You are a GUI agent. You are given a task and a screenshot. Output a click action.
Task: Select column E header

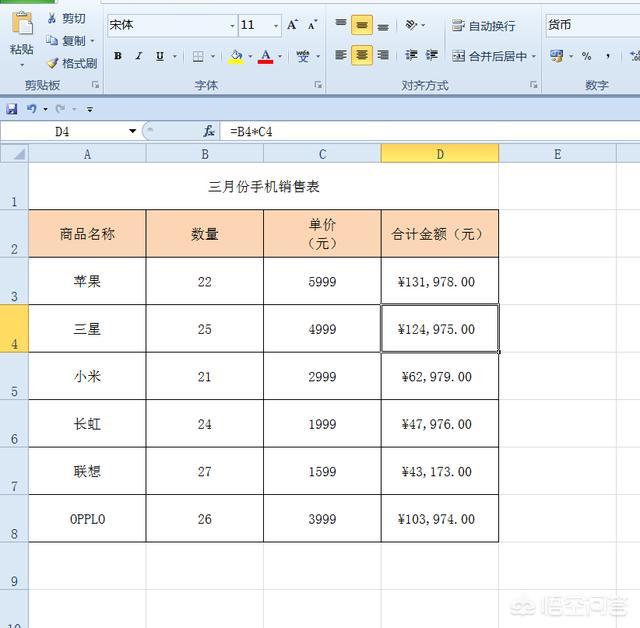coord(557,154)
